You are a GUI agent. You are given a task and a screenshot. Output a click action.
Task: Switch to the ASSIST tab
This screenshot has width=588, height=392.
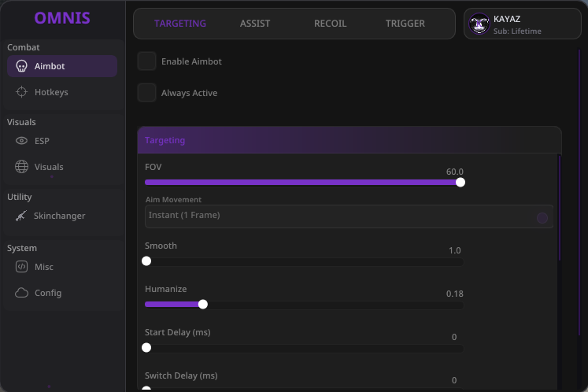254,24
